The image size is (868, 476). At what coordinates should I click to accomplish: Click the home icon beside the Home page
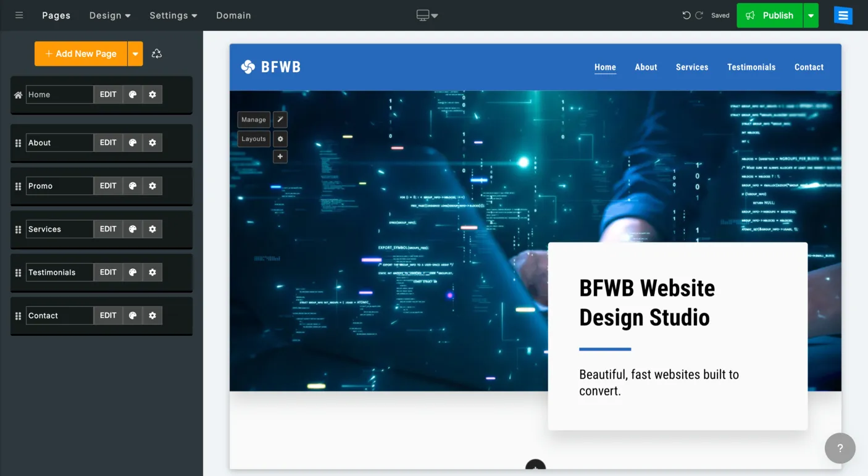17,94
